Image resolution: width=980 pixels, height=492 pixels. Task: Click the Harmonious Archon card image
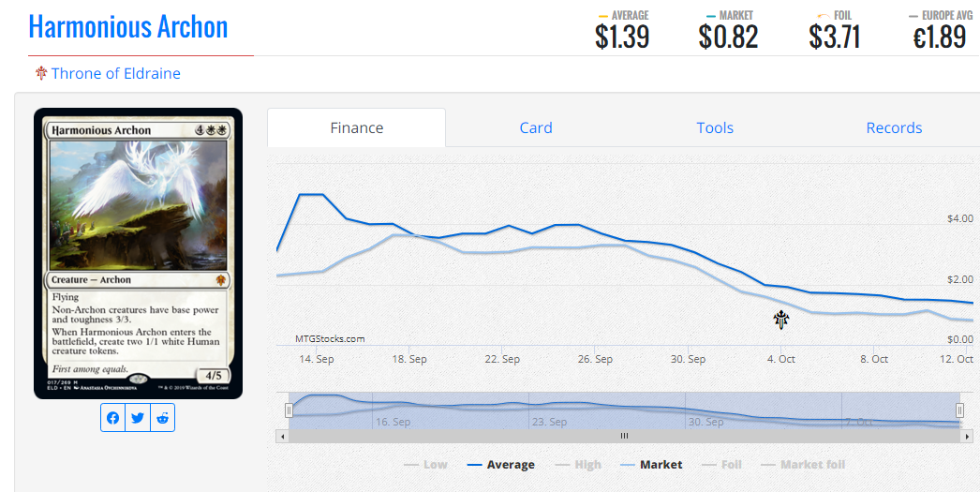138,253
